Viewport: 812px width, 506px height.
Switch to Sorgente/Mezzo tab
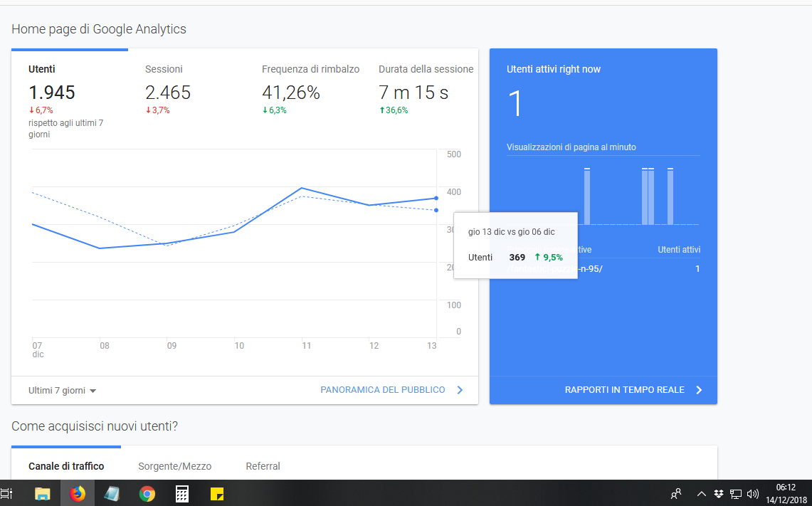[x=174, y=466]
